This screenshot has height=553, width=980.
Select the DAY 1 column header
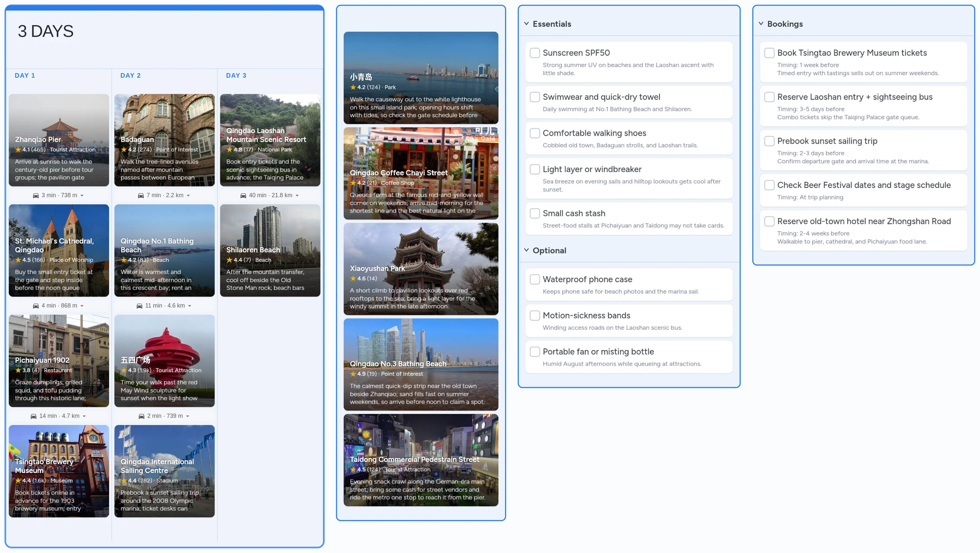click(25, 76)
